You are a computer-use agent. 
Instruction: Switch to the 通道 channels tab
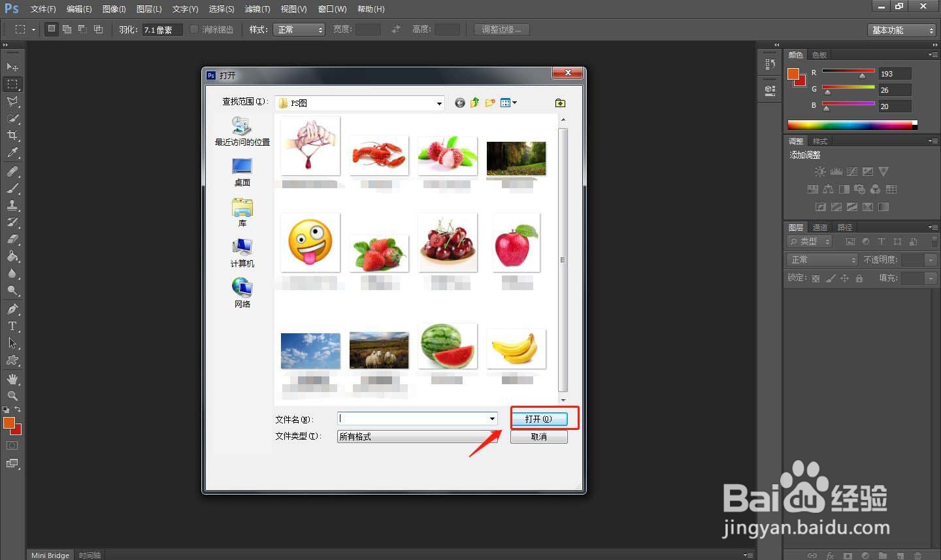tap(820, 227)
